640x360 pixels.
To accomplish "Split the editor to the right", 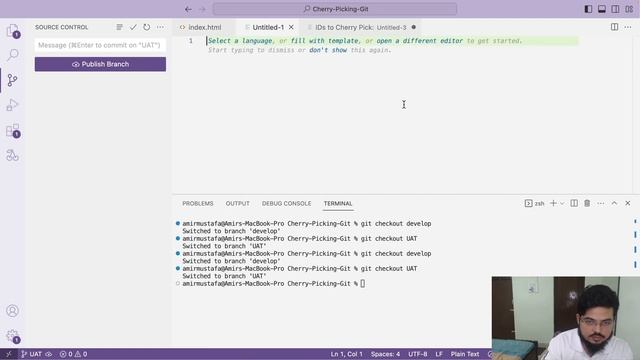I will (x=614, y=27).
